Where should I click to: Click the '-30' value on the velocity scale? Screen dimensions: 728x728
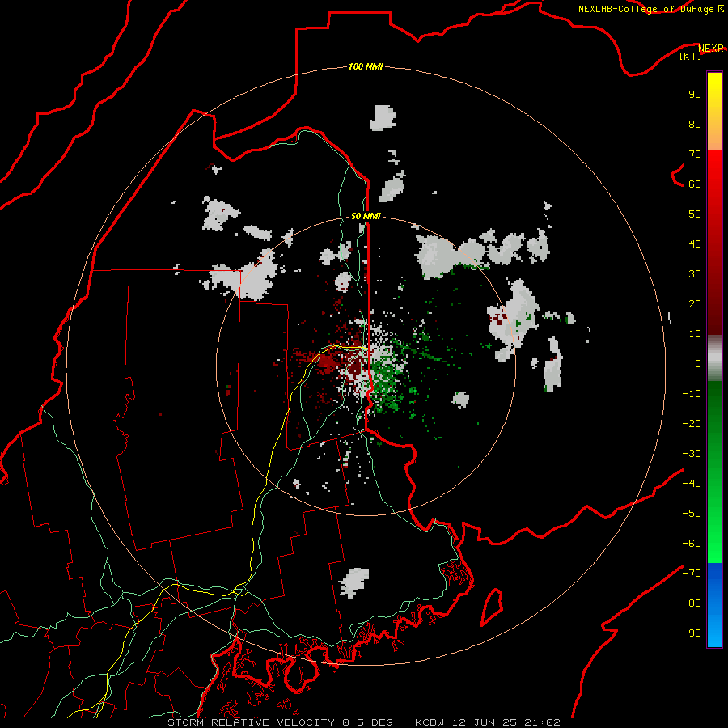coord(692,454)
